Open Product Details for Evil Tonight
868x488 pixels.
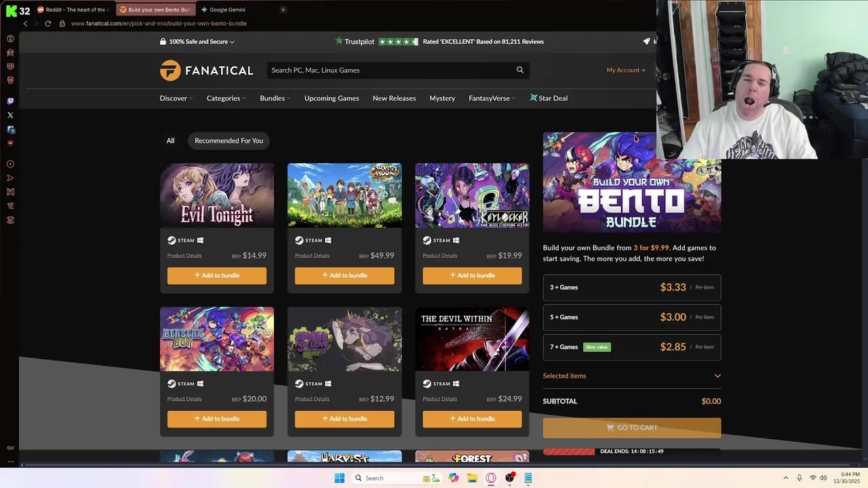pyautogui.click(x=184, y=256)
